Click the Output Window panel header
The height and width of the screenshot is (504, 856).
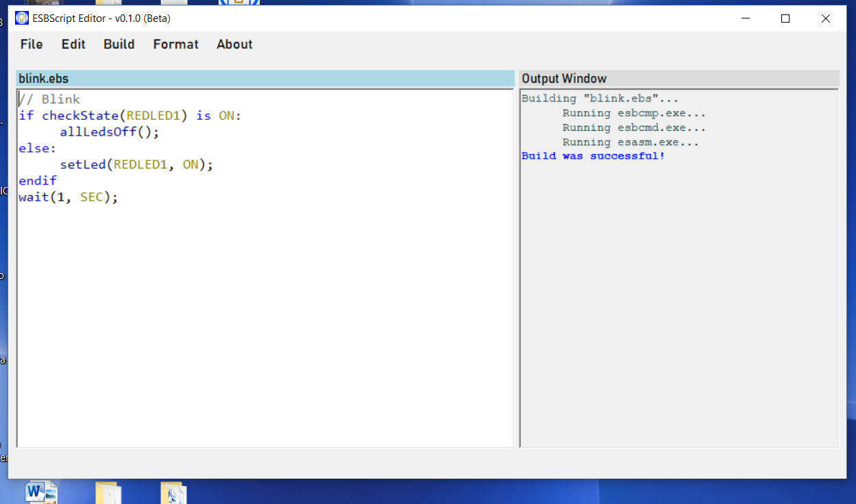pyautogui.click(x=564, y=79)
